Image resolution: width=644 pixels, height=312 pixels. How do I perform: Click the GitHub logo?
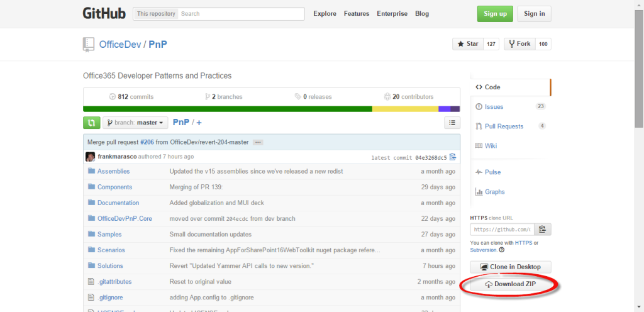[105, 13]
